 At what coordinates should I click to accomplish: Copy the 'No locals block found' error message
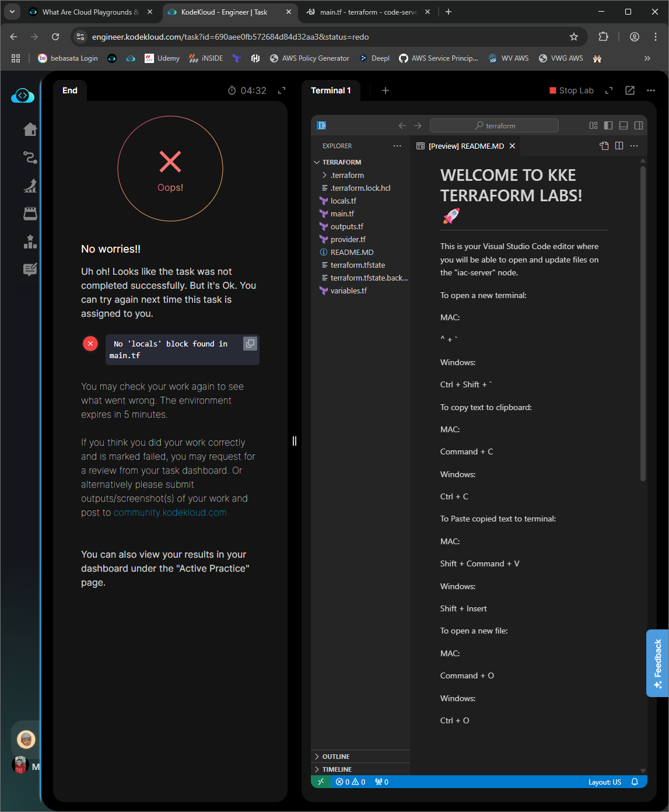(x=250, y=344)
